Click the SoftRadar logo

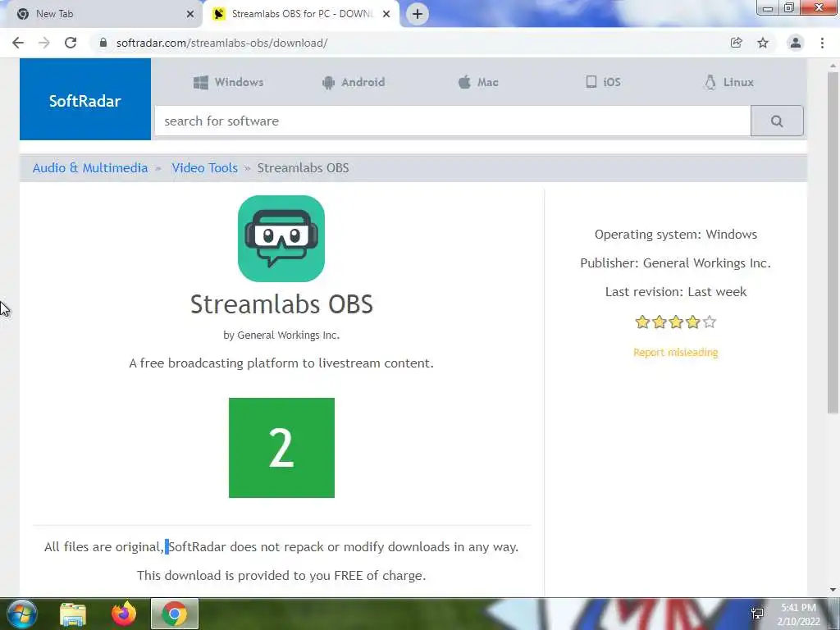coord(85,99)
